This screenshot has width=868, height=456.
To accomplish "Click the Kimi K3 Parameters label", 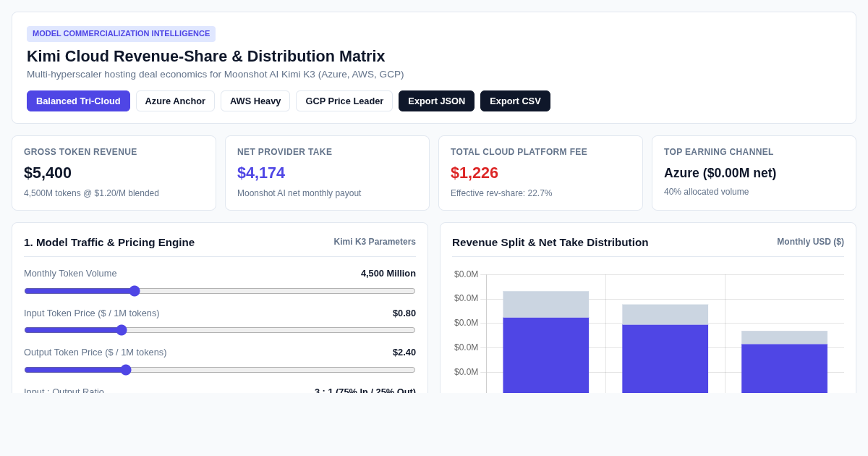I will pyautogui.click(x=375, y=242).
